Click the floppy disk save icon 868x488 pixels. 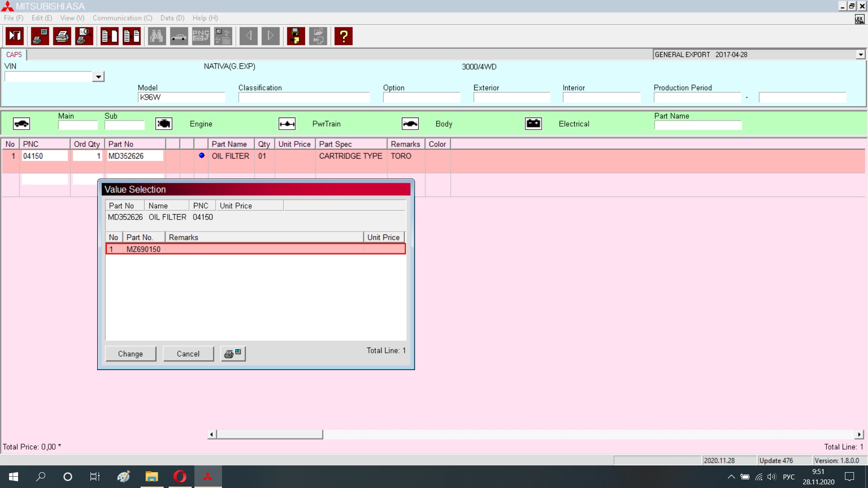click(296, 36)
